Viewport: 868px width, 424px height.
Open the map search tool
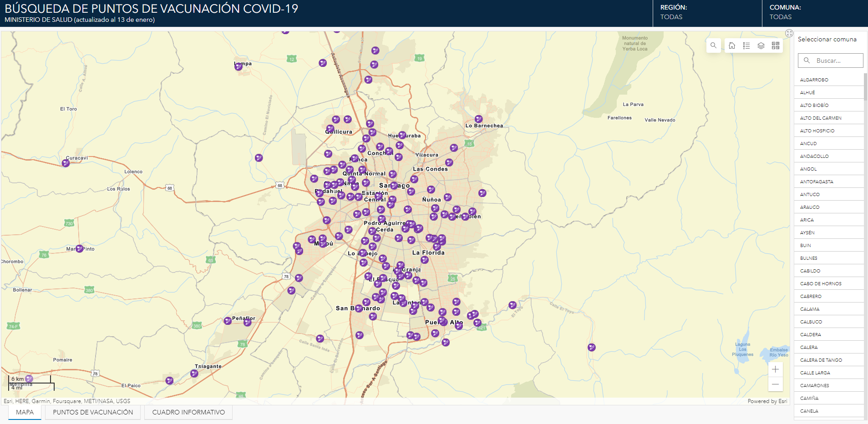coord(713,45)
